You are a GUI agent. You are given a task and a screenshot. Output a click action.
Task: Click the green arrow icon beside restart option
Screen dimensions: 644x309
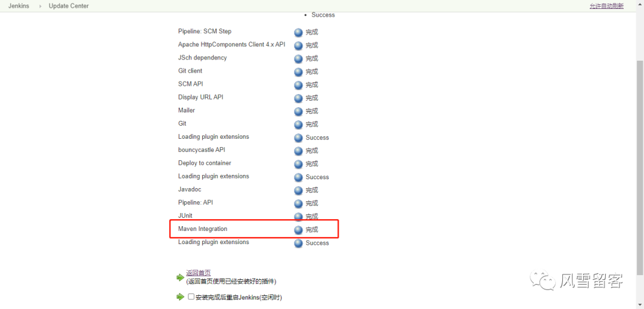pos(180,297)
